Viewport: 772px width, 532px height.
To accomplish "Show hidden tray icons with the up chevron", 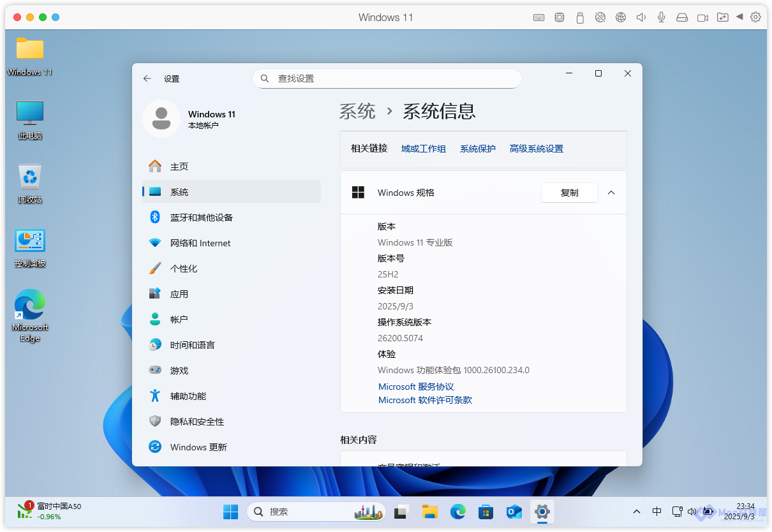I will click(x=637, y=512).
